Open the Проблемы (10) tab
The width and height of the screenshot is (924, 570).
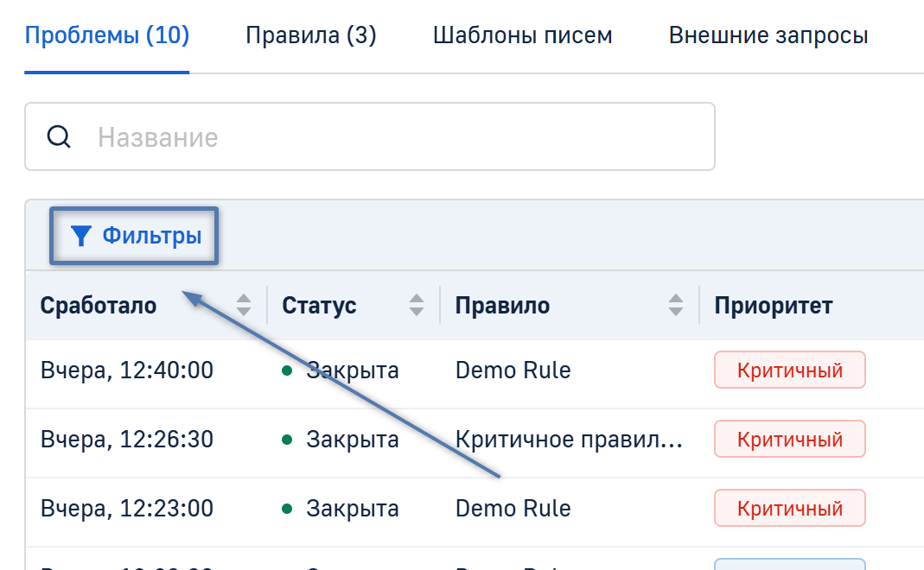tap(107, 35)
